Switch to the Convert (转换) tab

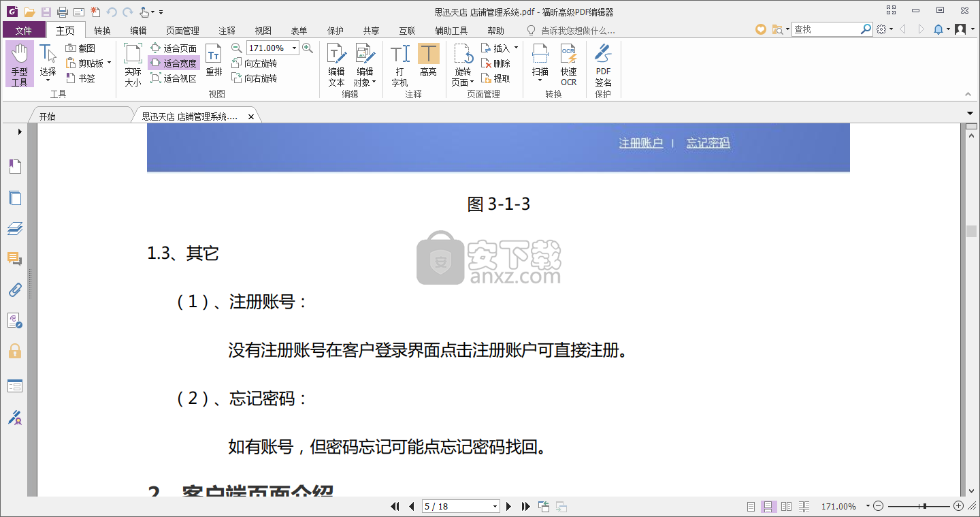pos(102,31)
